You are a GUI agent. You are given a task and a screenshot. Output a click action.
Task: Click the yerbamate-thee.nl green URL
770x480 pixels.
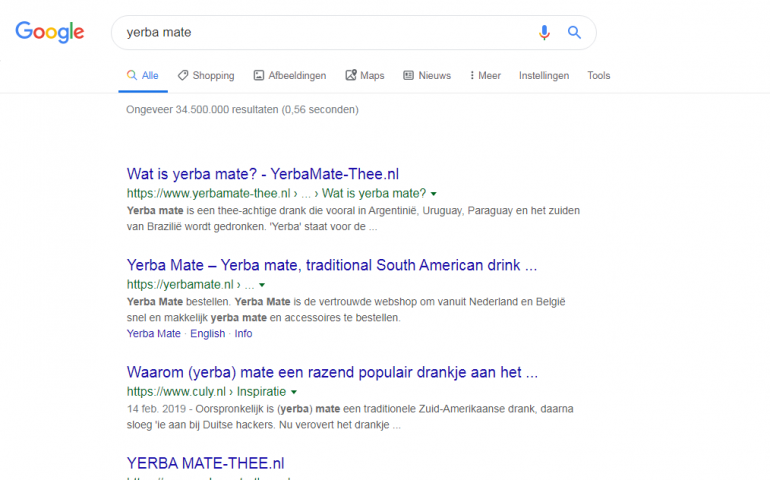click(x=276, y=194)
